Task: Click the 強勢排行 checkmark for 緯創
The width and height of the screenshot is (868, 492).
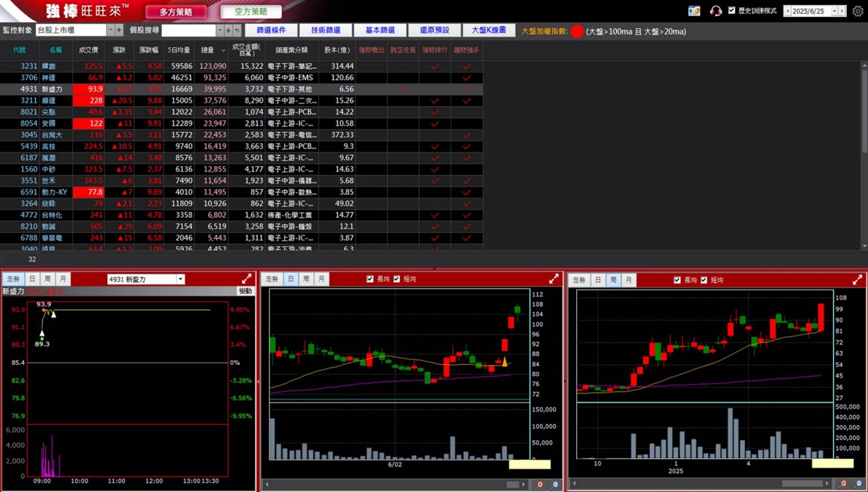Action: point(435,66)
